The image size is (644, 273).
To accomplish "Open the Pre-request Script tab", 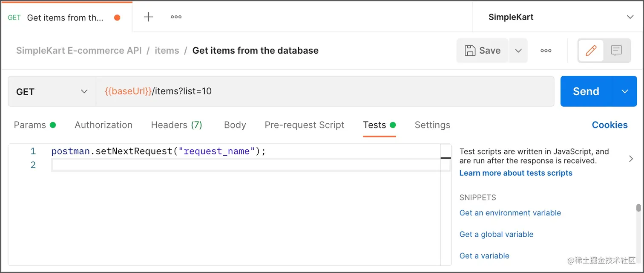I will coord(304,125).
